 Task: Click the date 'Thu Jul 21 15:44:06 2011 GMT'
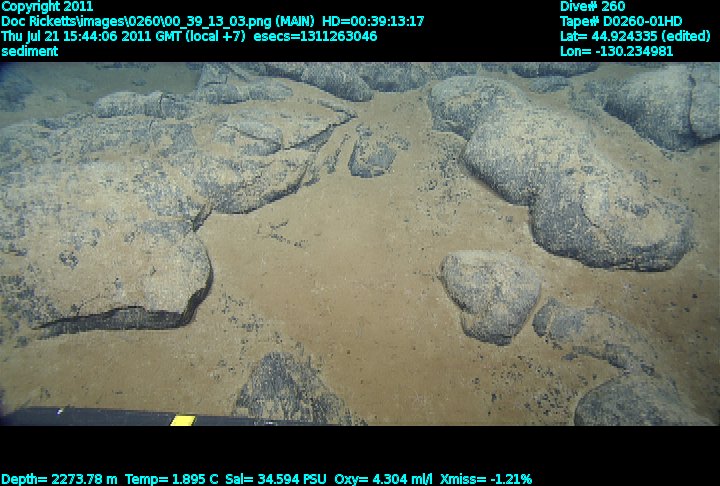pos(91,36)
